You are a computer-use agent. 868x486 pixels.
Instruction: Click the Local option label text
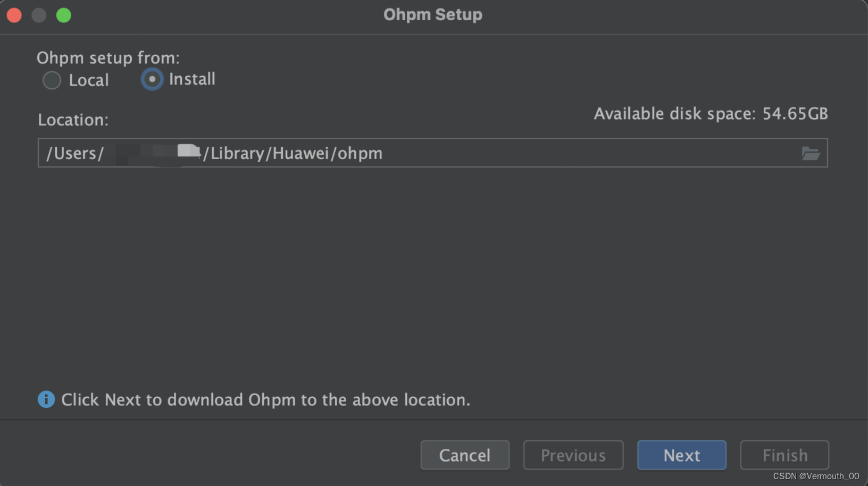click(89, 80)
